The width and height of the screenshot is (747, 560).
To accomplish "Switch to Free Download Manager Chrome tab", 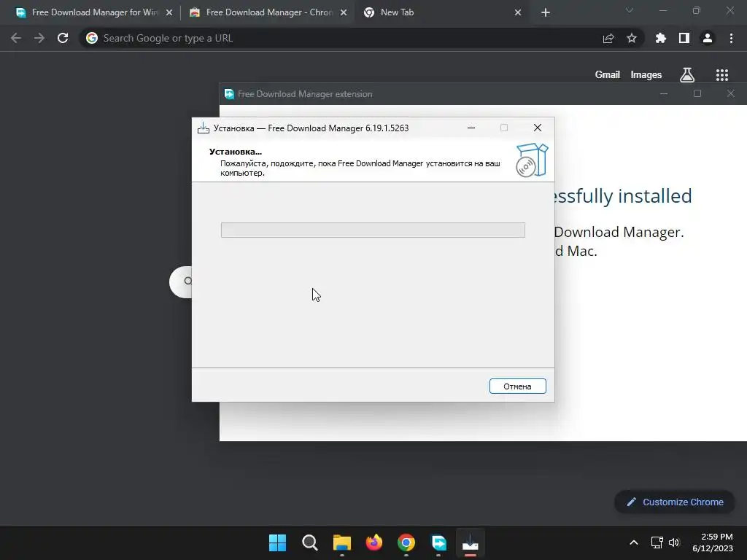I will point(269,12).
